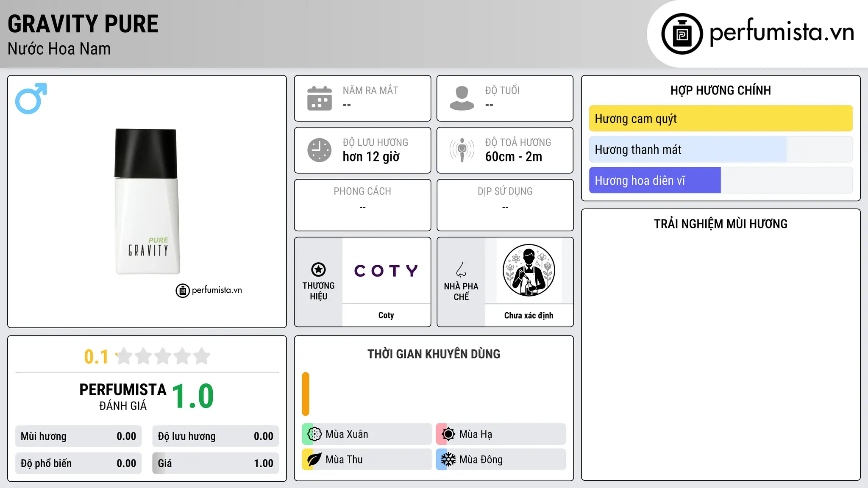The height and width of the screenshot is (488, 868).
Task: Click the PHONG CÁCH heading
Action: [362, 191]
